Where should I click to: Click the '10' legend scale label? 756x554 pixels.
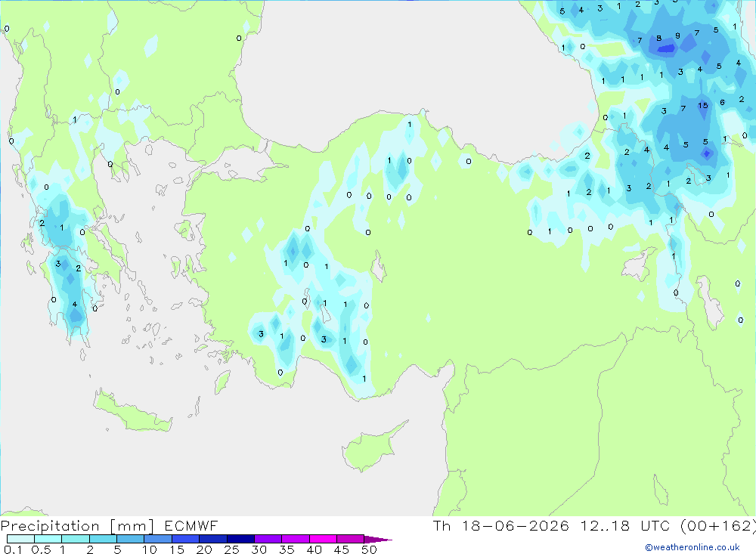tap(150, 549)
